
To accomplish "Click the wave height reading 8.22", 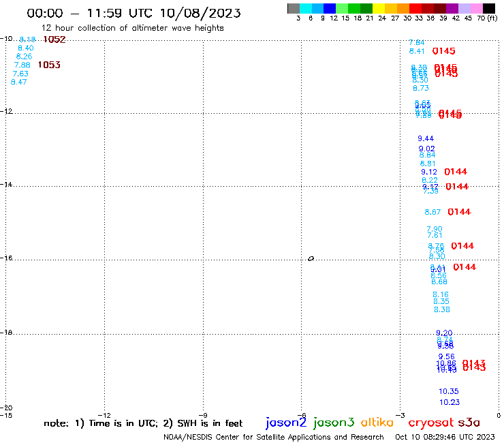I will pyautogui.click(x=430, y=180).
